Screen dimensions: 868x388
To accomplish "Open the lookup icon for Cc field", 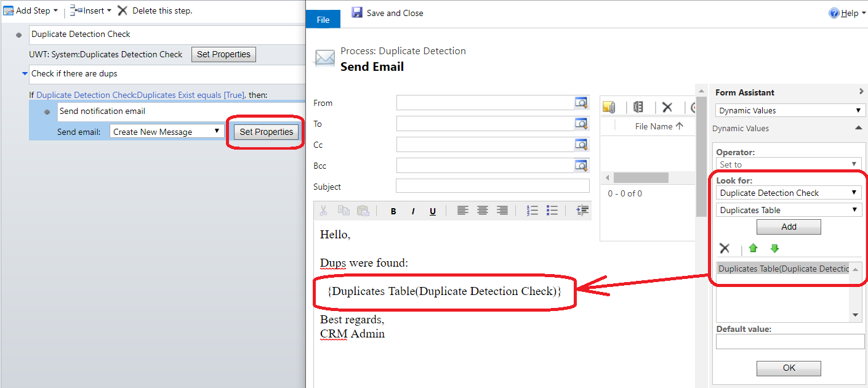I will pos(581,145).
